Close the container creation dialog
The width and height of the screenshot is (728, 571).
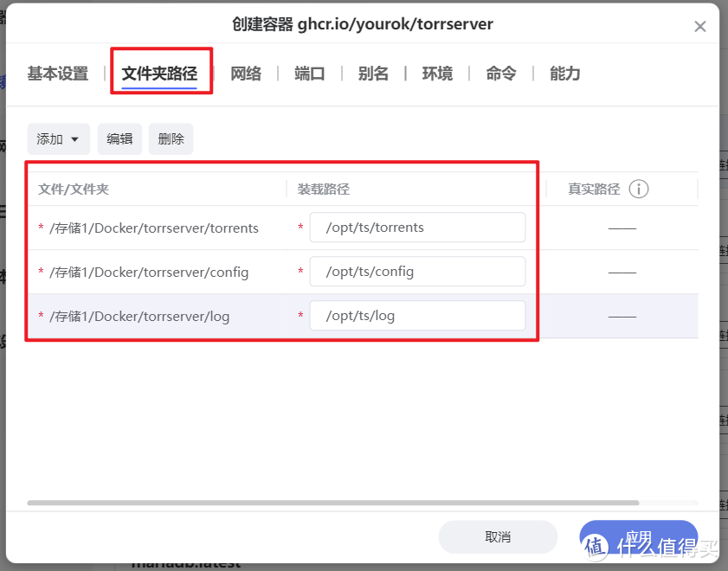pos(700,26)
